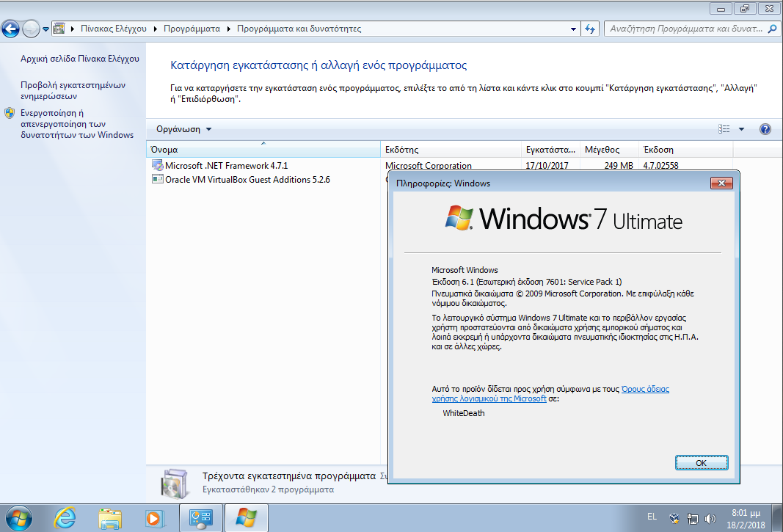
Task: Restore down the Control Panel window
Action: coord(745,9)
